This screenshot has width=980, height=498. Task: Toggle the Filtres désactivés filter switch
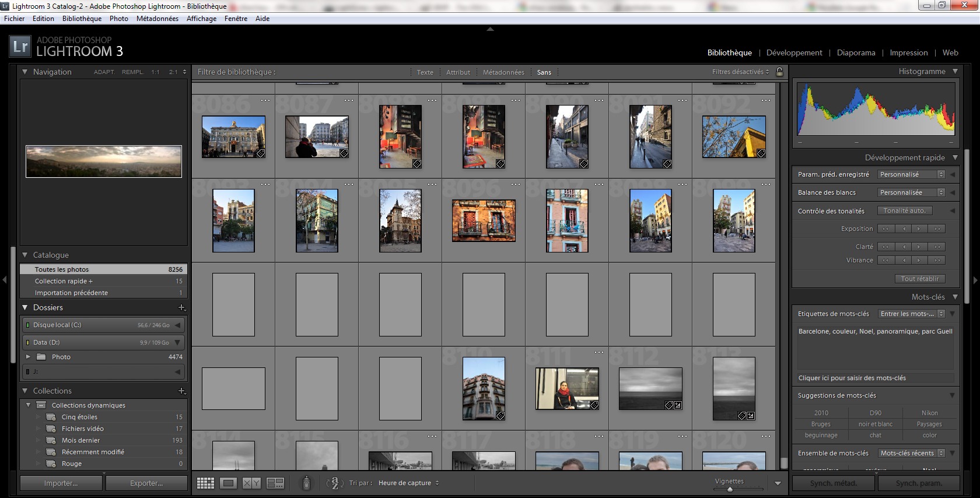[740, 72]
